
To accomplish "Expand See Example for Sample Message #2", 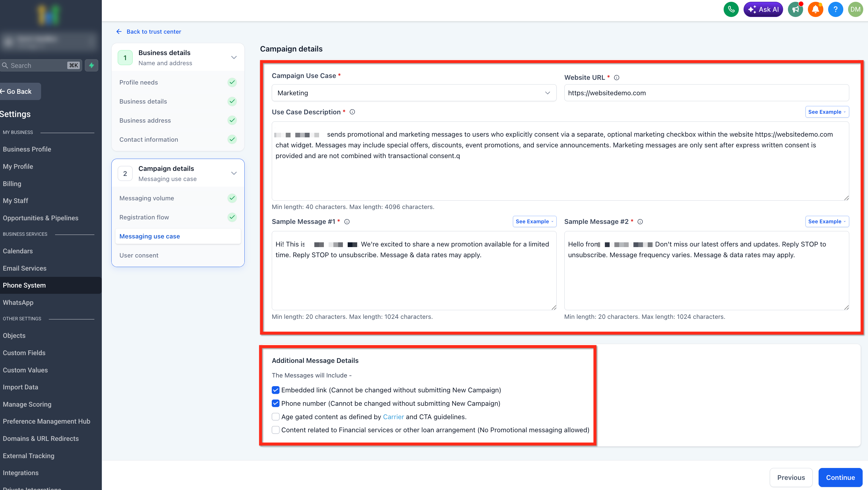I will coord(827,221).
